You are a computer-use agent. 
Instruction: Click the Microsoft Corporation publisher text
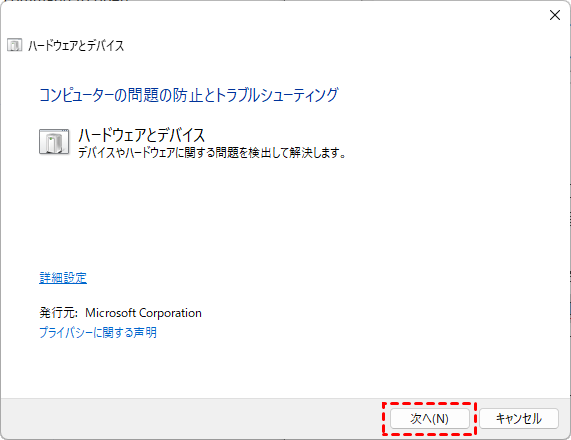[143, 313]
